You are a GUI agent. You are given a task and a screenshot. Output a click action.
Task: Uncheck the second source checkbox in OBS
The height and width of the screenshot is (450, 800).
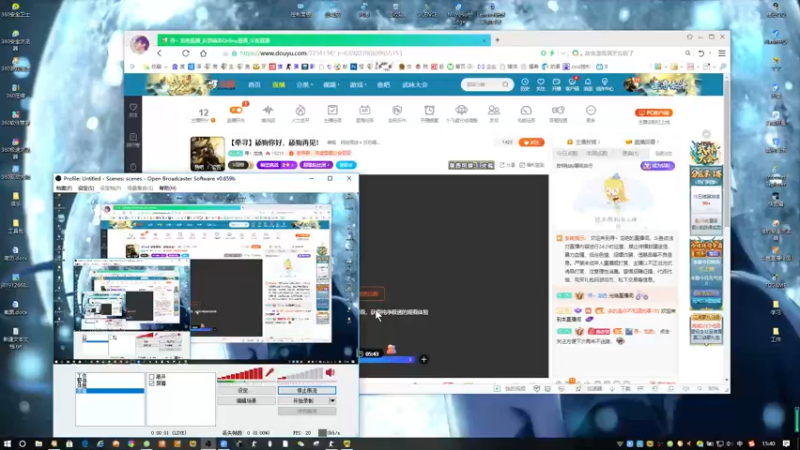pyautogui.click(x=152, y=383)
